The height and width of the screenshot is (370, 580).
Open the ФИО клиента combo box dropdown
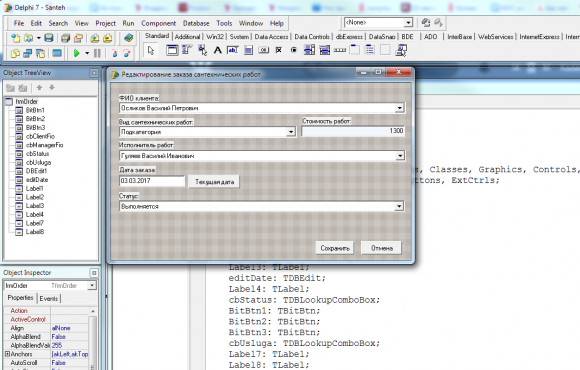[399, 108]
